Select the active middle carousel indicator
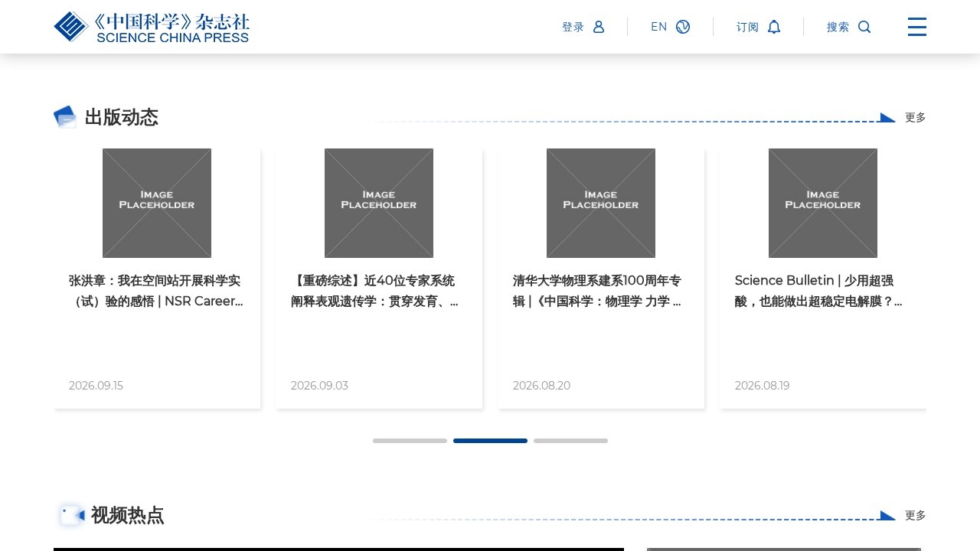Screen dimensions: 980x551 point(490,441)
